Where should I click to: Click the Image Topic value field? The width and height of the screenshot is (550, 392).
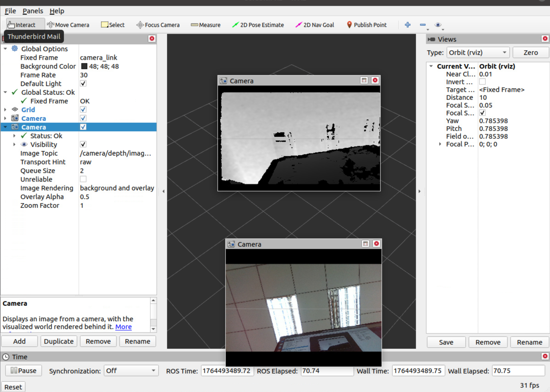[115, 153]
